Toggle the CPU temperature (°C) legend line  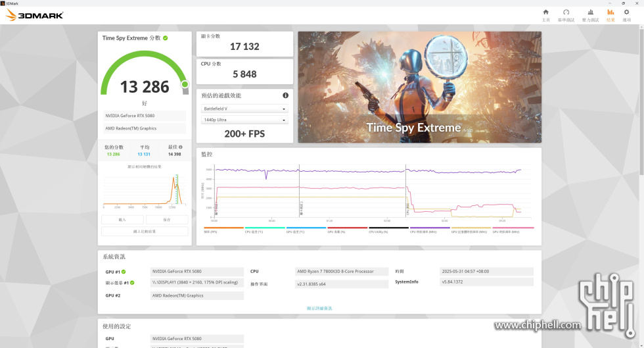point(265,230)
